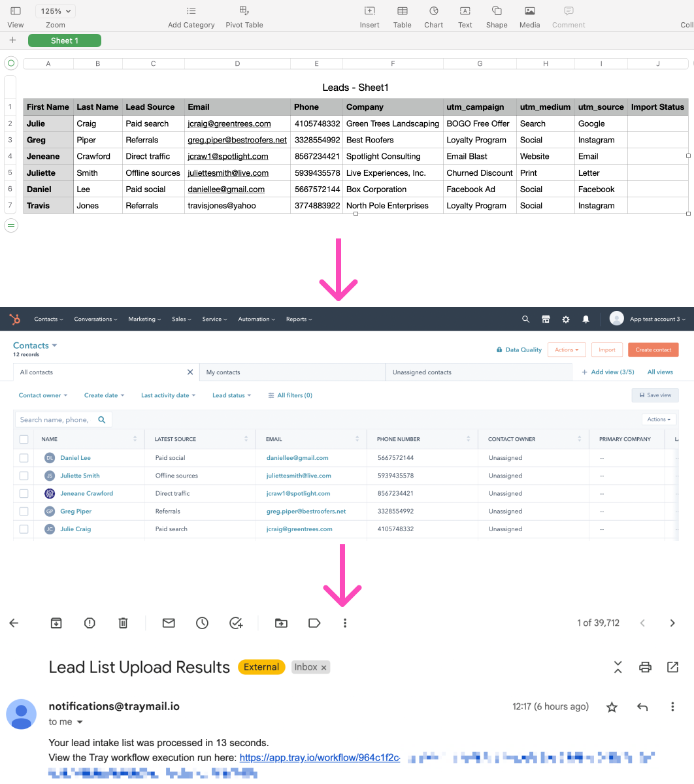Click the Text toolbar icon
694x784 pixels.
pos(465,11)
